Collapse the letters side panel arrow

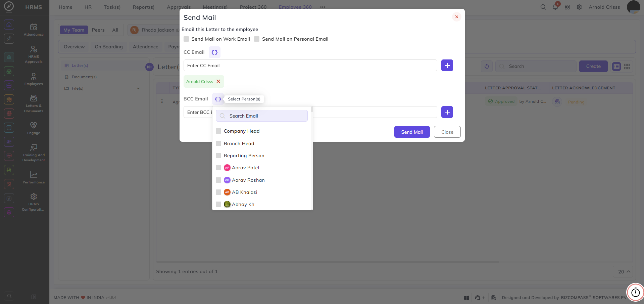tap(149, 67)
